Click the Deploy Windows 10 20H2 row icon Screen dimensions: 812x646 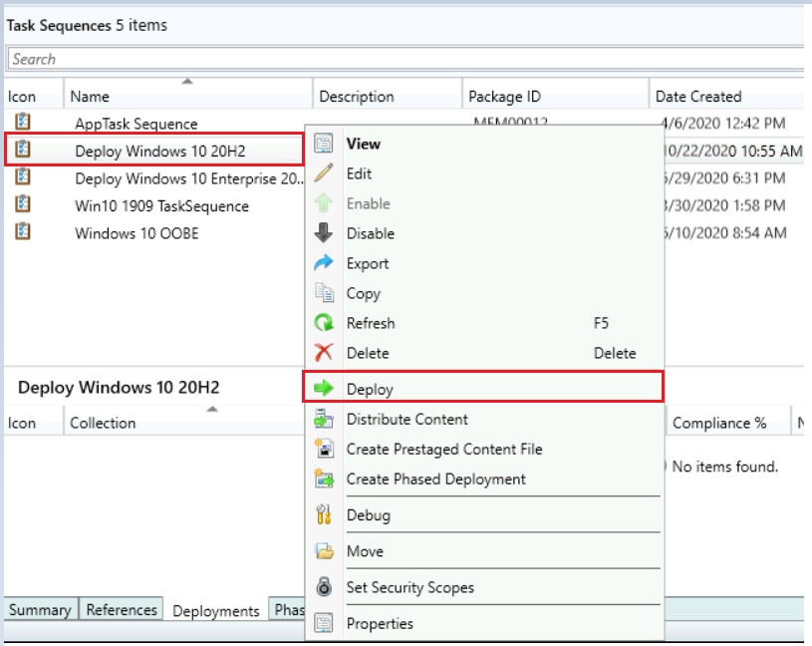point(23,150)
